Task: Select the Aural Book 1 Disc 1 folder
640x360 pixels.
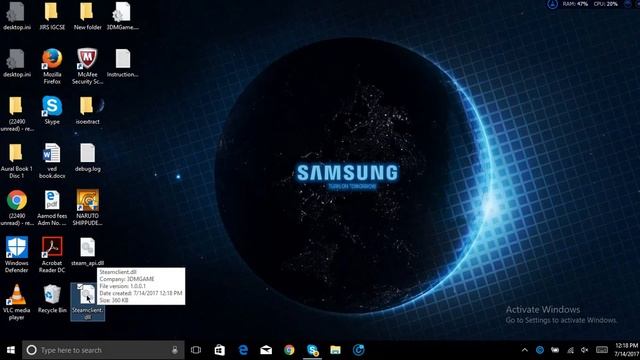Action: [17, 160]
